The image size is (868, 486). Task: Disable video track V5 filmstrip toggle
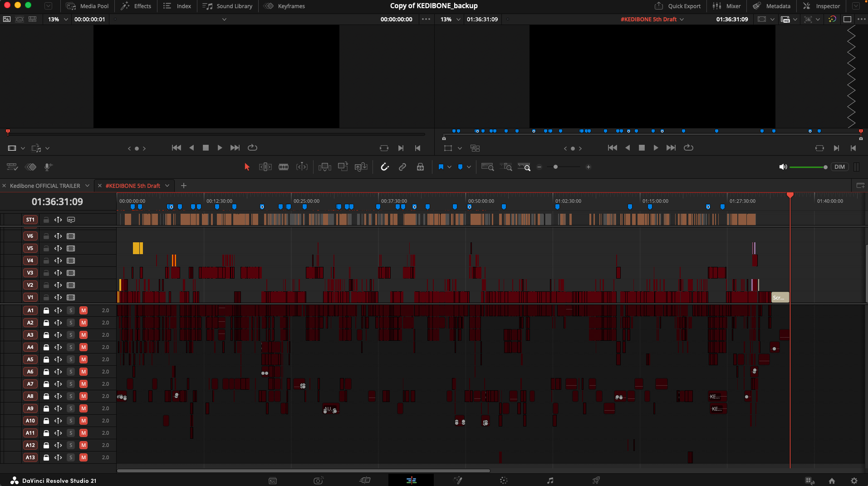coord(71,248)
